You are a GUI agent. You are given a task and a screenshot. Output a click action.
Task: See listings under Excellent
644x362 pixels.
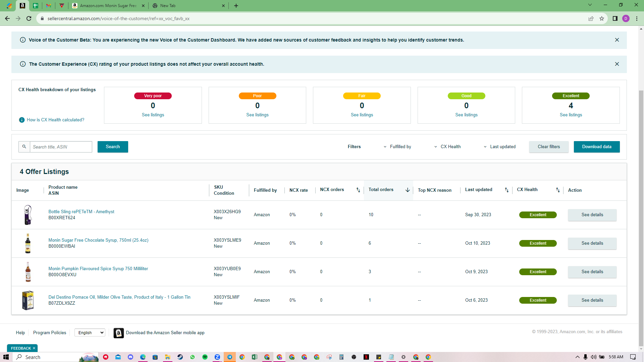click(x=571, y=115)
